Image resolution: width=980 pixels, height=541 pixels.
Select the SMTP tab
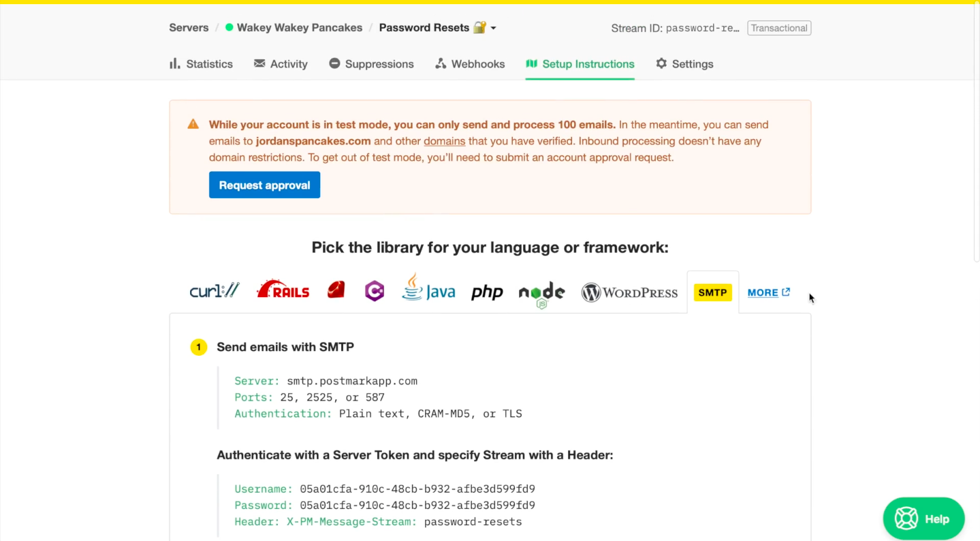pyautogui.click(x=712, y=292)
